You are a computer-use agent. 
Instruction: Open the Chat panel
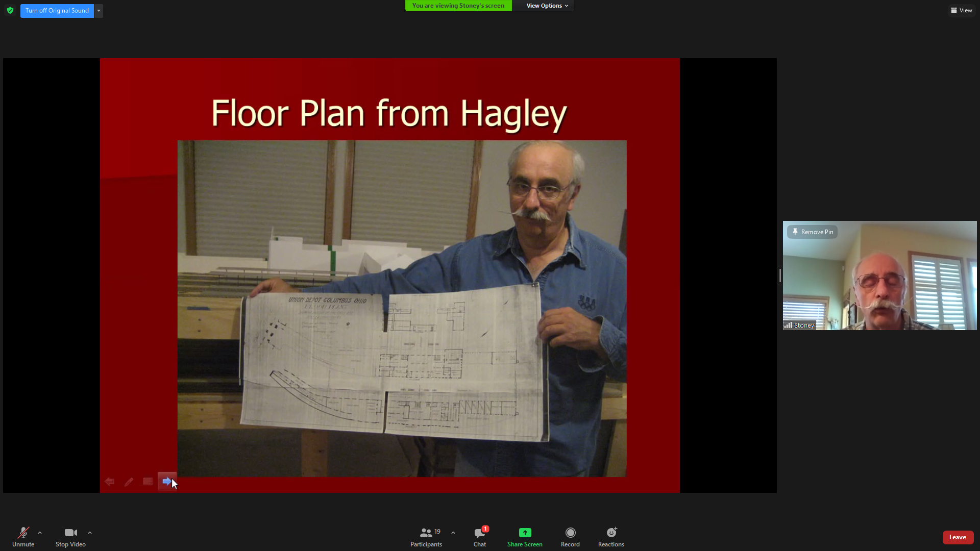point(479,537)
